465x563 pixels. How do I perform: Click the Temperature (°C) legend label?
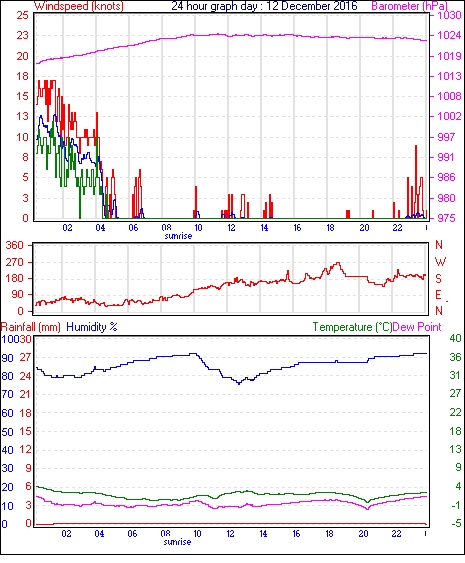tap(352, 327)
